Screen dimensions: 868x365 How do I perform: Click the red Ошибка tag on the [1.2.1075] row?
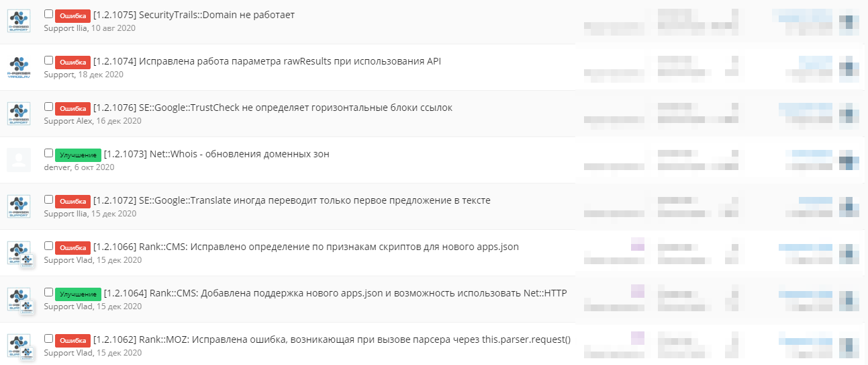point(73,15)
